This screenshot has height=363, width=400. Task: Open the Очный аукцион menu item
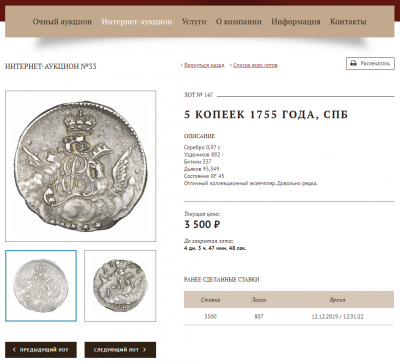click(x=62, y=22)
